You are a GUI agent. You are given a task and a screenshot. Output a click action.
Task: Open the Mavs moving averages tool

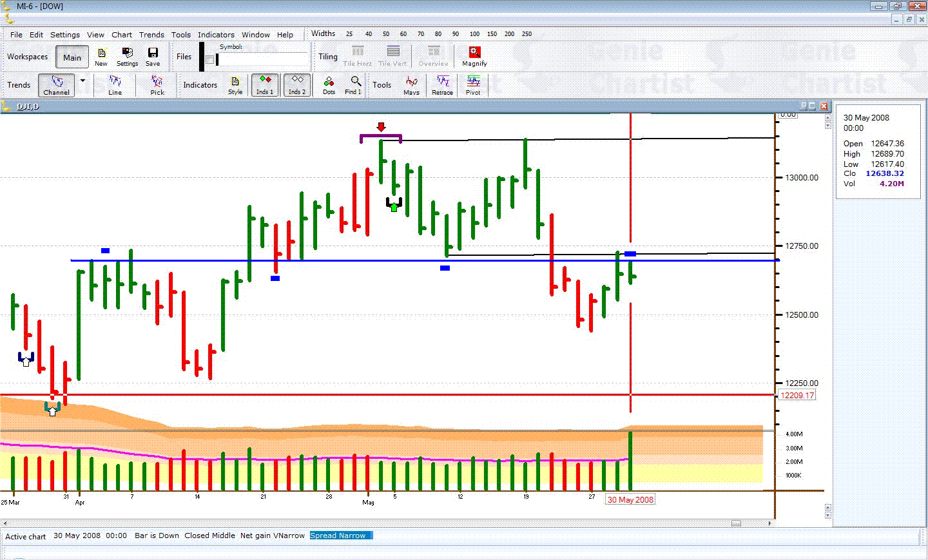(411, 85)
